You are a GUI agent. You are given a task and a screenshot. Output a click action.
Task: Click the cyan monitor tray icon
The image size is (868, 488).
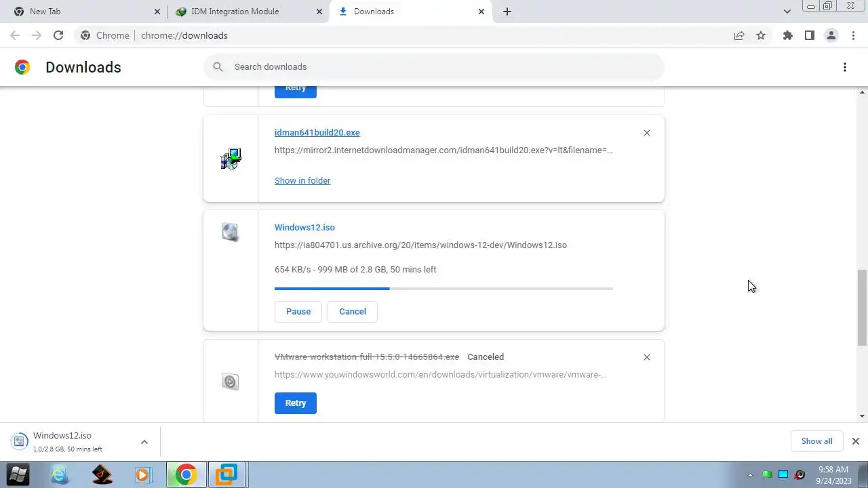click(783, 474)
